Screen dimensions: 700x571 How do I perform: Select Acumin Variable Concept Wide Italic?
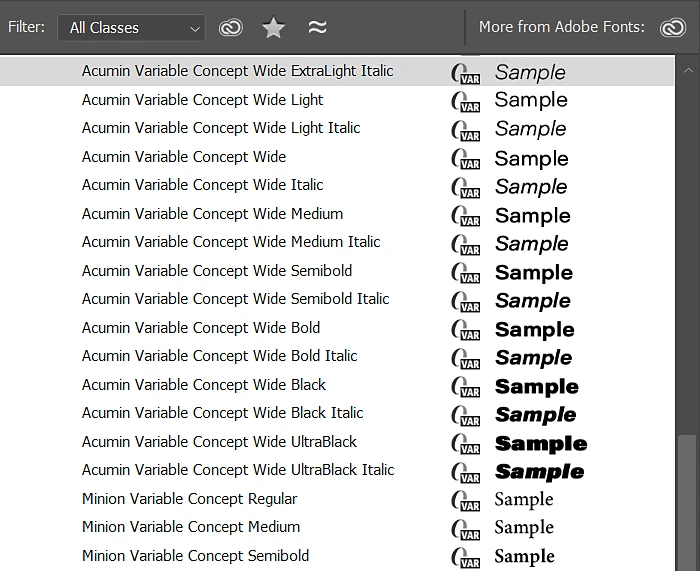[x=337, y=185]
